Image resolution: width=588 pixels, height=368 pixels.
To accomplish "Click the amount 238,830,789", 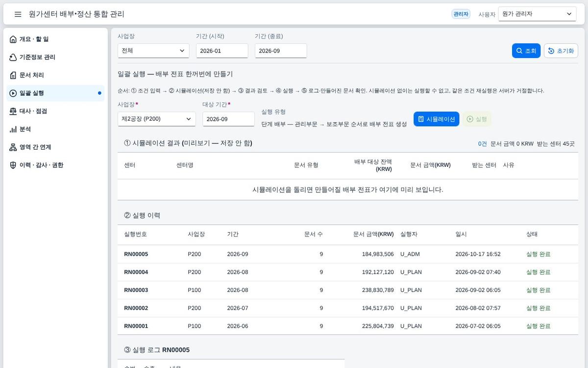I will (378, 290).
